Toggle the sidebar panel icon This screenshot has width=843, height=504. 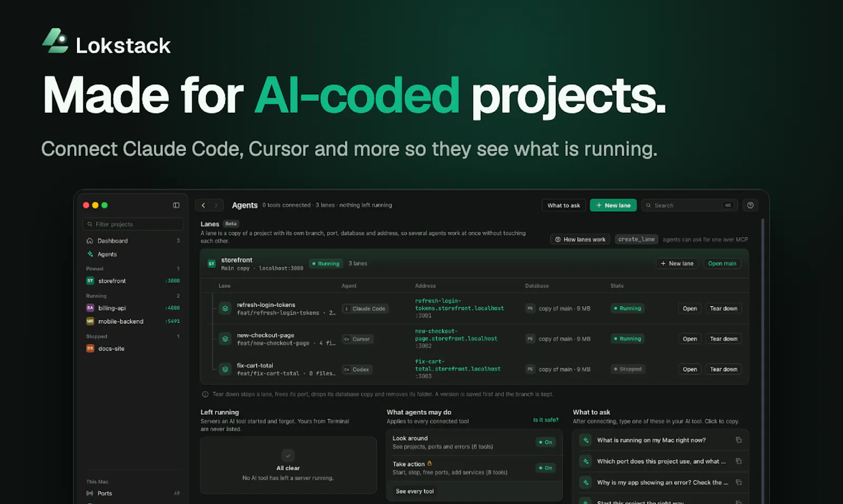click(x=176, y=205)
